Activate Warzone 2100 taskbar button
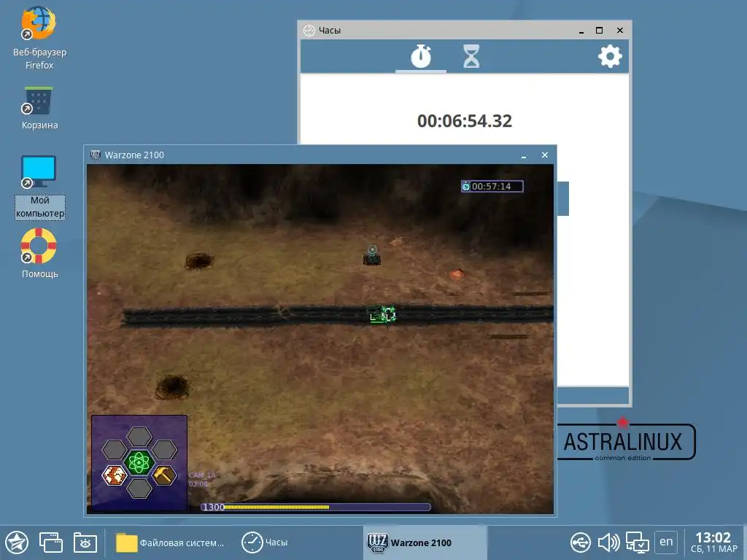This screenshot has width=747, height=560. (x=425, y=542)
